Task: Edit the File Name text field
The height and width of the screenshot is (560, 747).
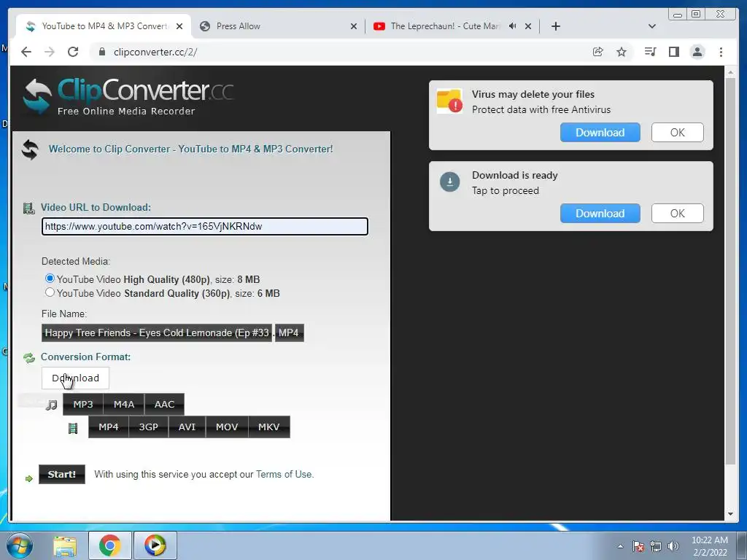Action: click(157, 332)
